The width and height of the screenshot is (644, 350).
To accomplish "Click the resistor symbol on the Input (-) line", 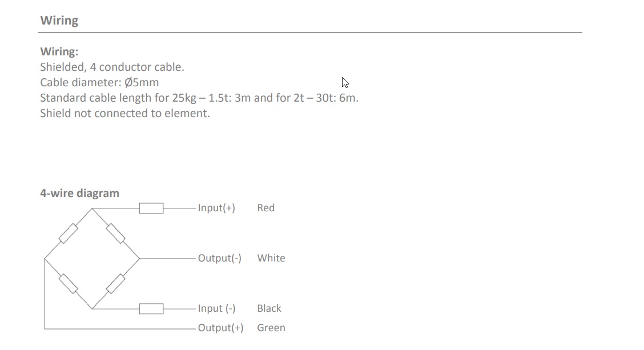I will [x=151, y=309].
